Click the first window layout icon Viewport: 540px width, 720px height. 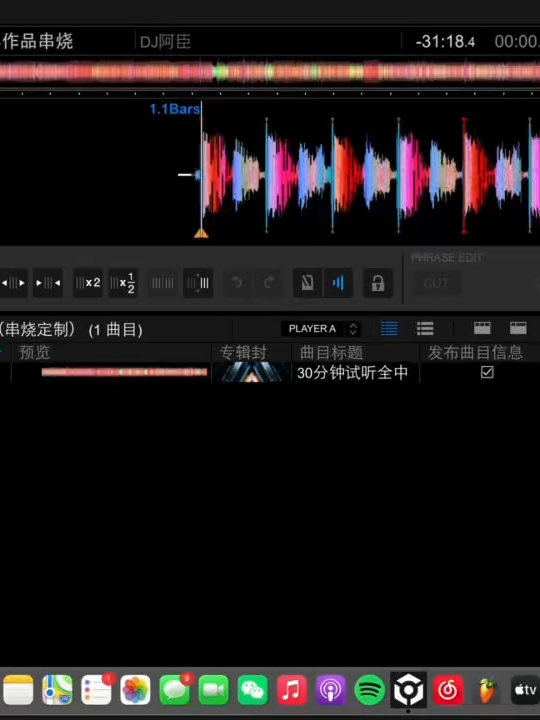coord(482,328)
